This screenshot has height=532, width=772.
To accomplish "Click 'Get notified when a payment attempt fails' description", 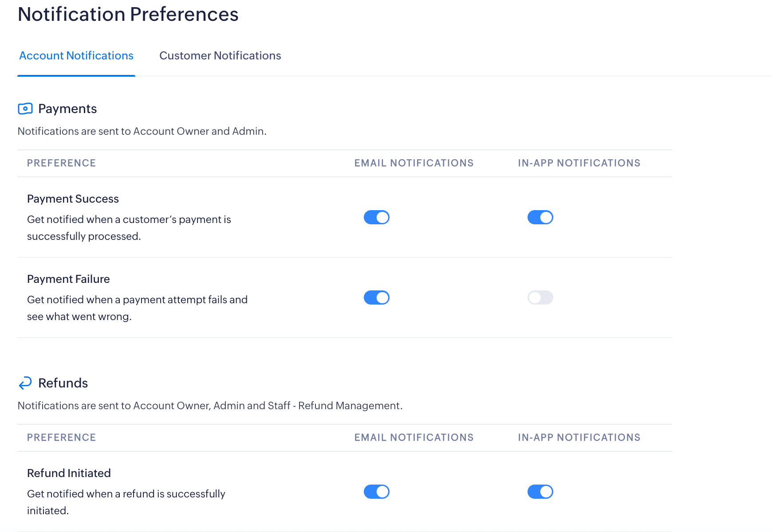I will click(137, 308).
